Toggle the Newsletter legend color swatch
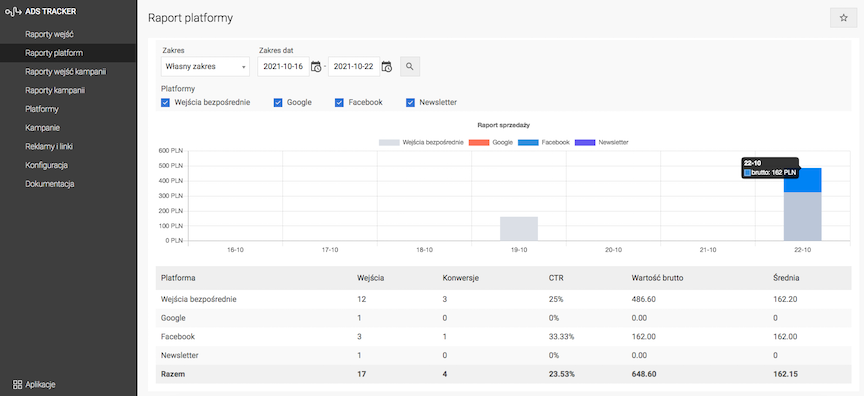The width and height of the screenshot is (864, 396). pos(585,142)
